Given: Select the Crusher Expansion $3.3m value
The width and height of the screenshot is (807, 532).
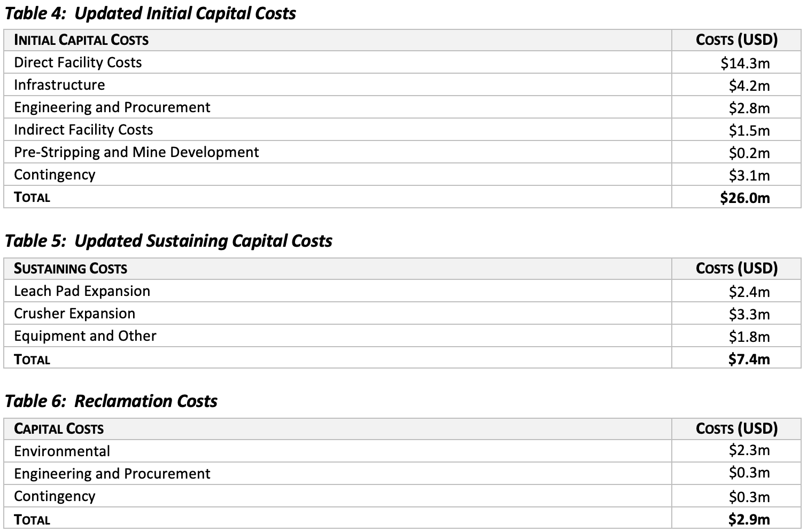Looking at the screenshot, I should tap(749, 314).
